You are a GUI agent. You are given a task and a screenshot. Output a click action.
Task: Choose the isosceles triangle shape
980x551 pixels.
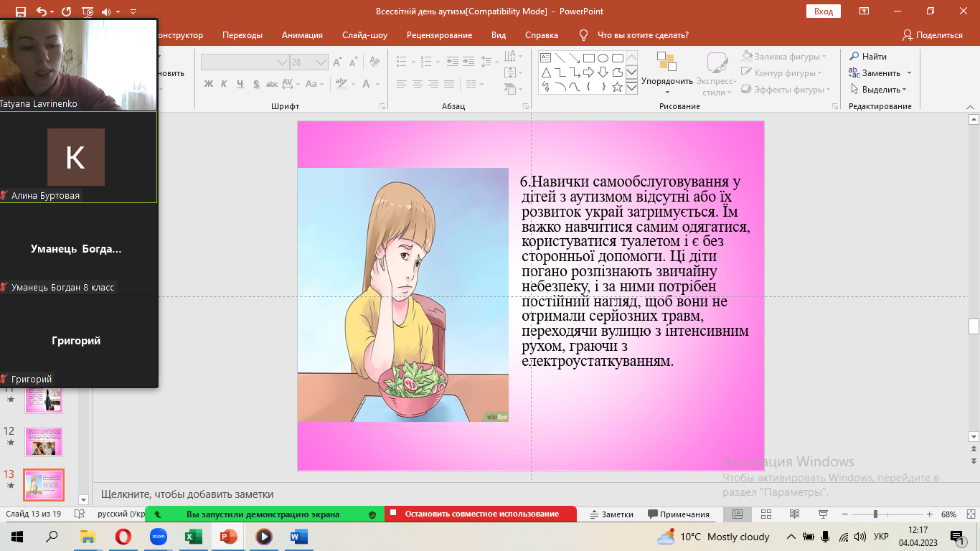(545, 72)
